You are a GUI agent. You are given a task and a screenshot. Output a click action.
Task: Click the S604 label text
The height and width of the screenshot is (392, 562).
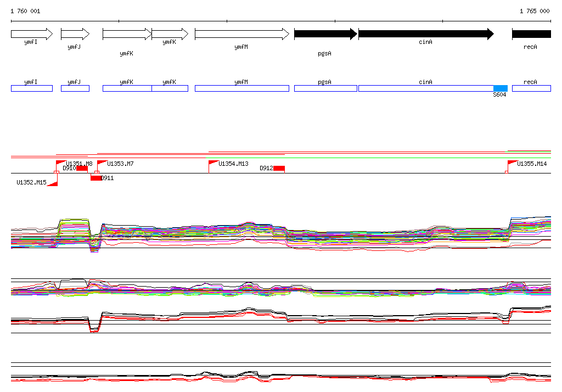[499, 94]
